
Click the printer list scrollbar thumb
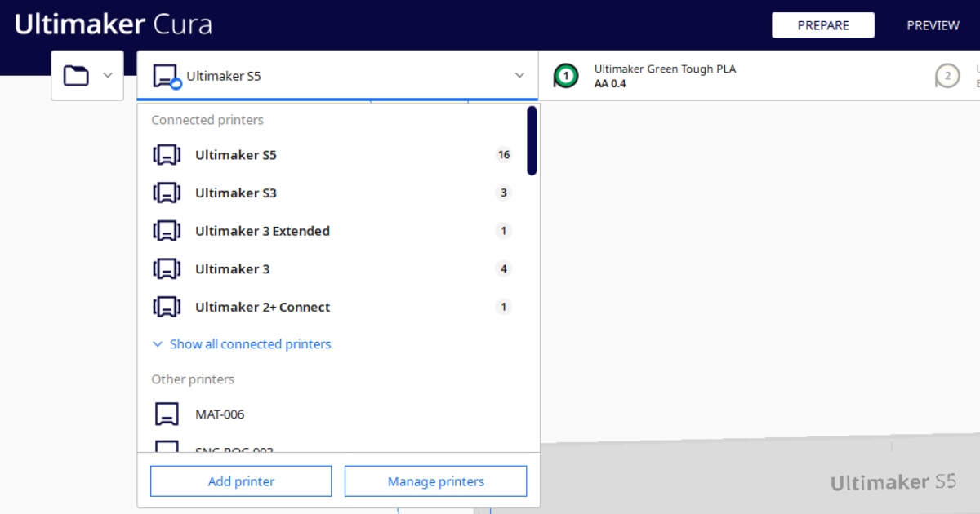point(532,140)
